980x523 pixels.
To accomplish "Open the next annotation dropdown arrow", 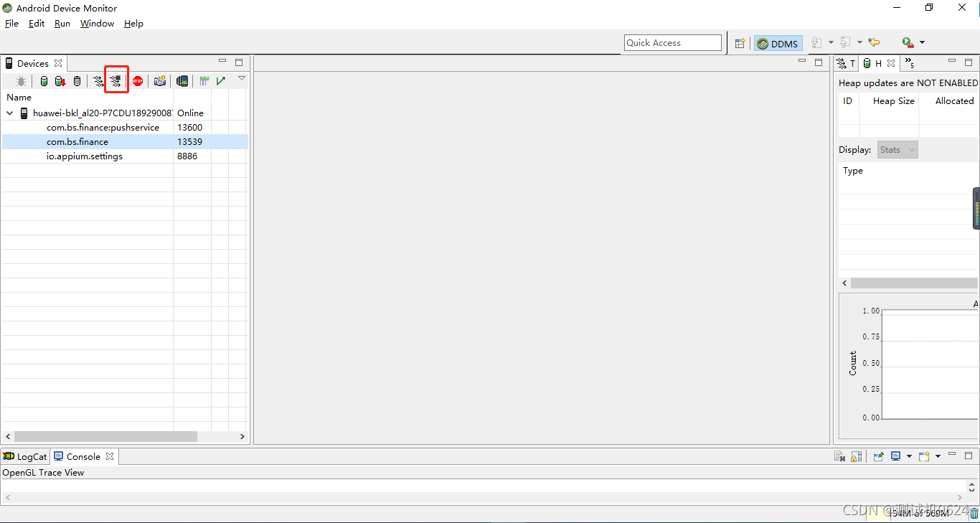I will [x=831, y=43].
